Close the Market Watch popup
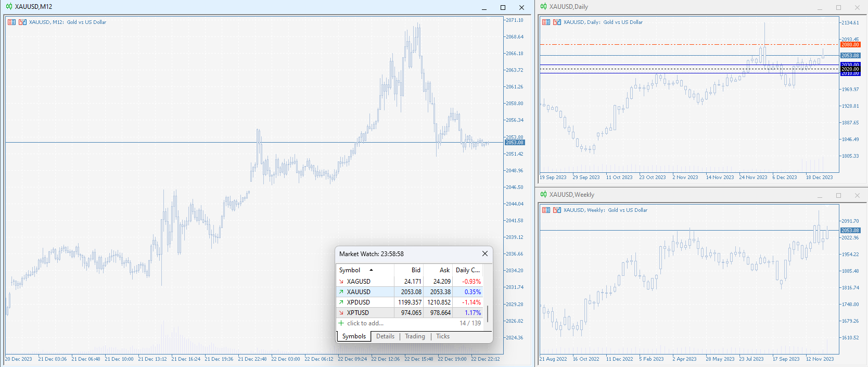This screenshot has height=367, width=868. pos(484,254)
